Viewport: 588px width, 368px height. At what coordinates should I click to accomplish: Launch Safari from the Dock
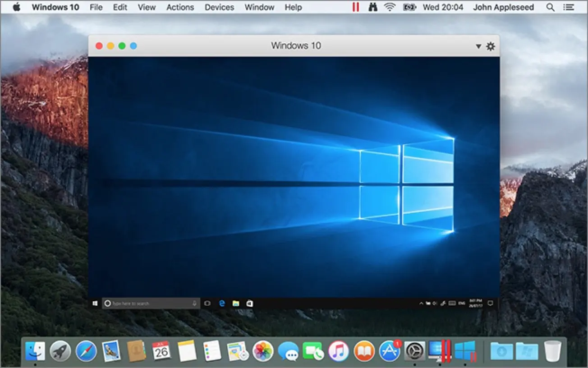click(86, 350)
